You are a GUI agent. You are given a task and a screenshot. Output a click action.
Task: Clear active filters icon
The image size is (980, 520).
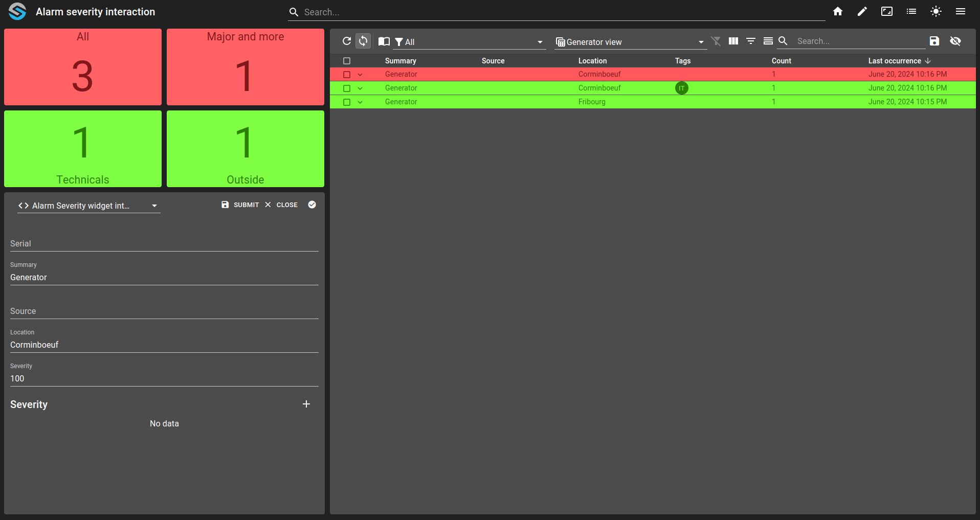click(x=716, y=41)
